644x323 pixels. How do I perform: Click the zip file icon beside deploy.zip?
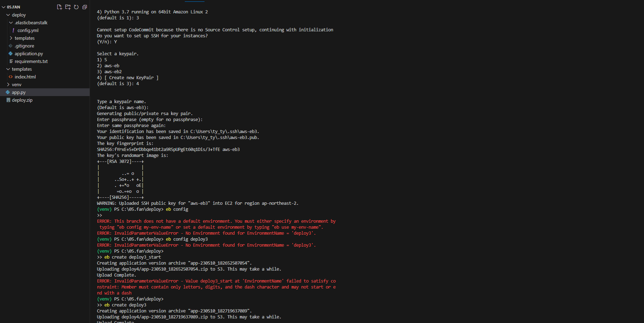coord(8,100)
